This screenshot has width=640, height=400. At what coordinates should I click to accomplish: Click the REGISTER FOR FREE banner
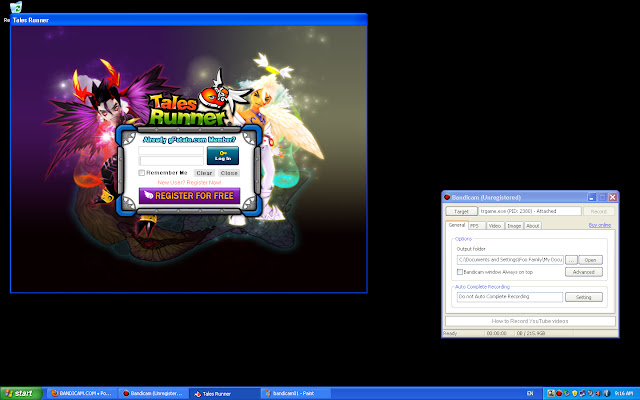189,196
